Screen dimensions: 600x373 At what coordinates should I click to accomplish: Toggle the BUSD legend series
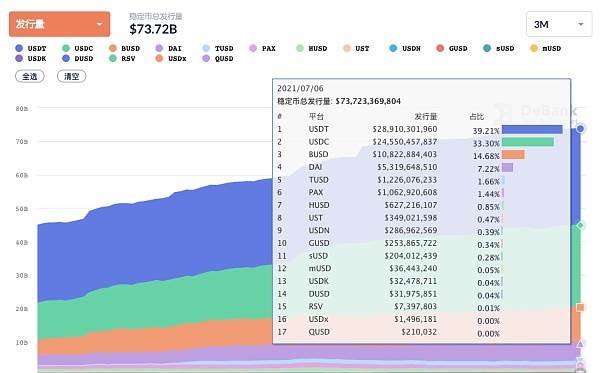point(124,49)
